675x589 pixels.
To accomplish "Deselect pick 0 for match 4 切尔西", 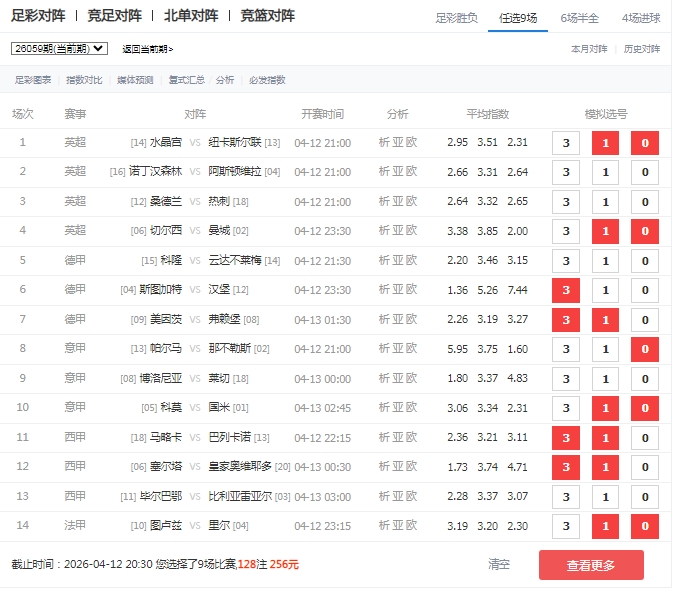I will pos(645,231).
